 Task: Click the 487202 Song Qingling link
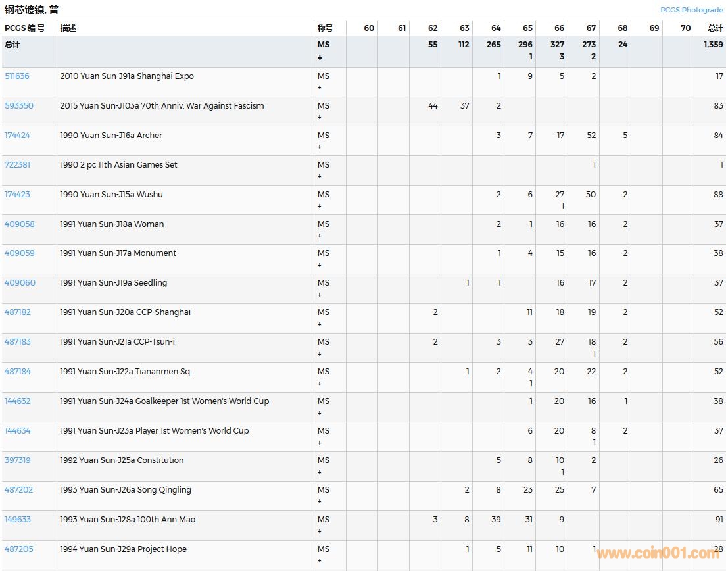coord(18,490)
